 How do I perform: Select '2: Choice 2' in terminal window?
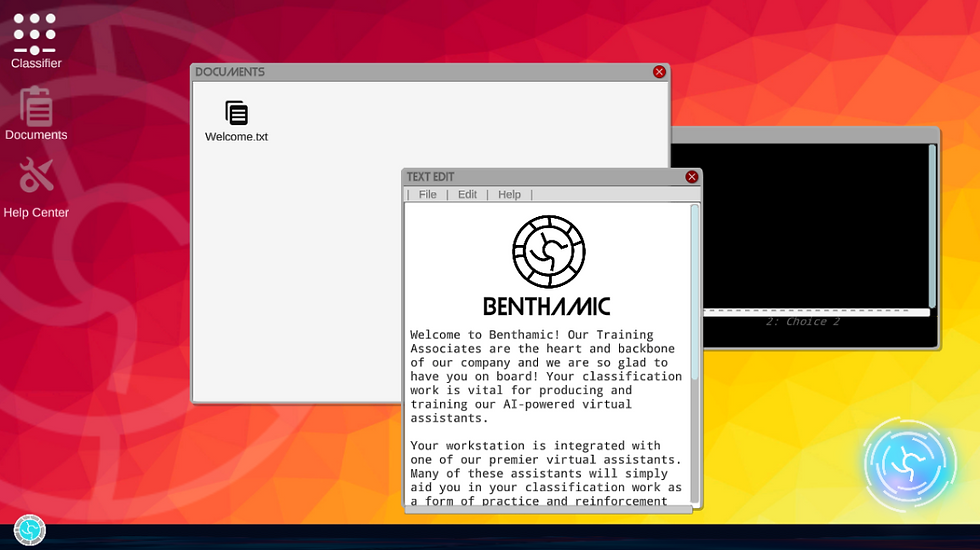click(803, 322)
